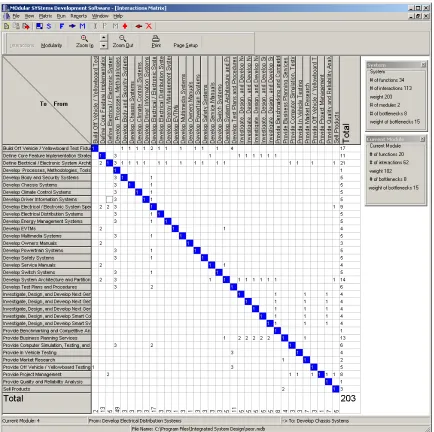Select row header 'Develop Powertrain Systems'

47,250
